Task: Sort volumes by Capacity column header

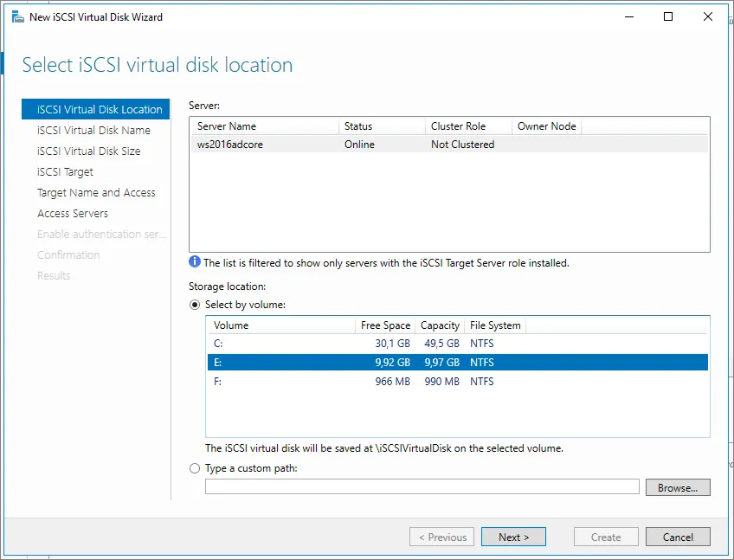Action: coord(440,325)
